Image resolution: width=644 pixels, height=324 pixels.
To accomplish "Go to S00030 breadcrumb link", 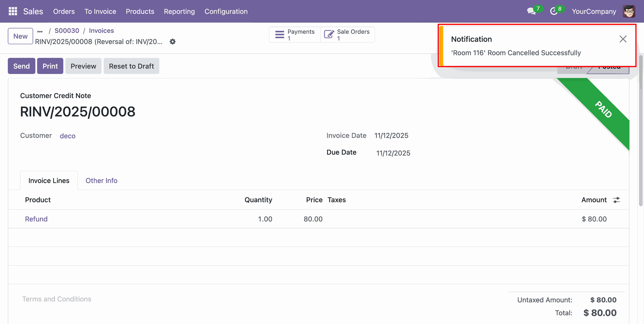I will click(x=67, y=31).
